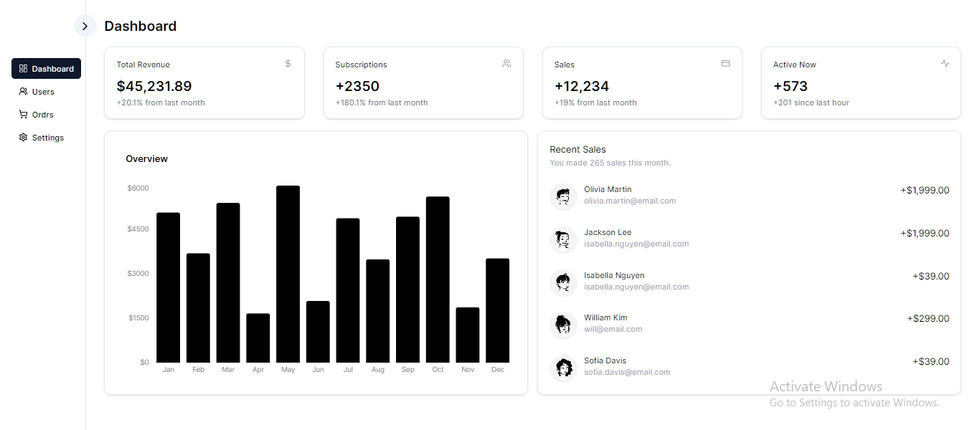980x430 pixels.
Task: Click the Dashboard grid icon in sidebar
Action: [x=23, y=69]
